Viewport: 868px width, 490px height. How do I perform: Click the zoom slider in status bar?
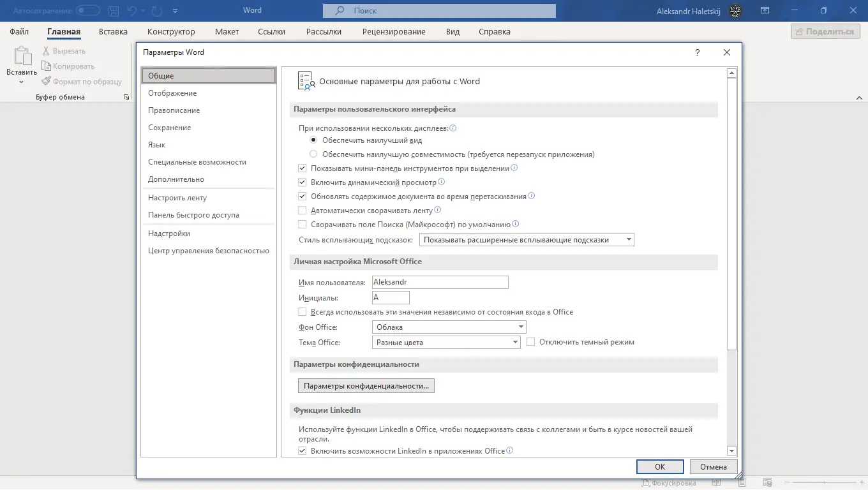tap(825, 483)
